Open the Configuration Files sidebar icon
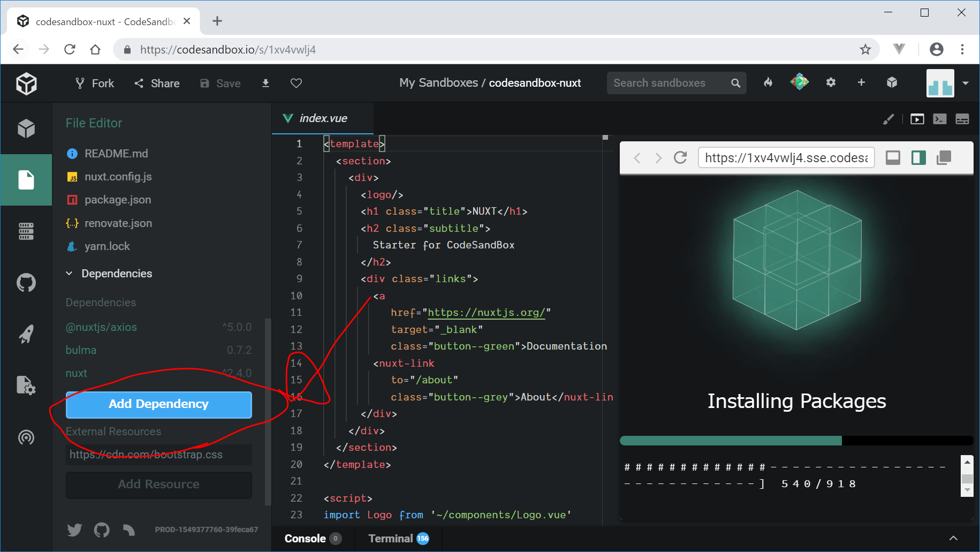Screen dimensions: 980x552 (26, 385)
